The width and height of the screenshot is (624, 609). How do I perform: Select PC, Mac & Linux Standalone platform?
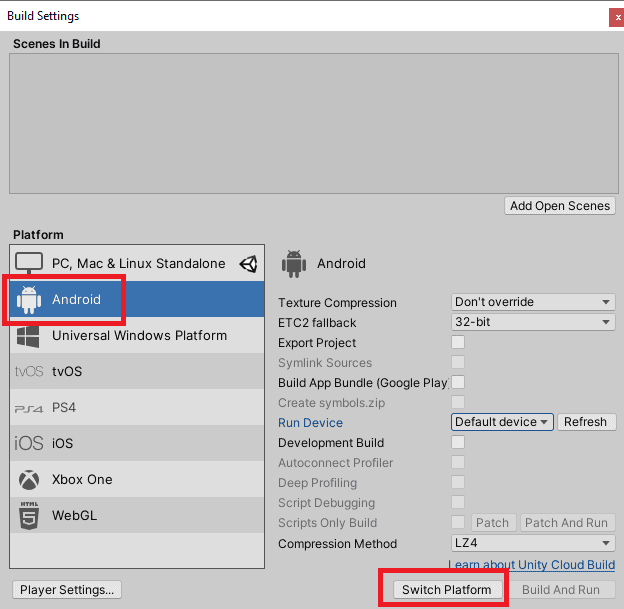click(x=138, y=263)
